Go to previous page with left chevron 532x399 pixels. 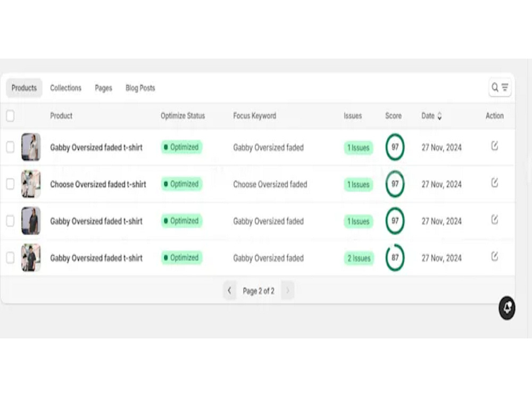[229, 290]
